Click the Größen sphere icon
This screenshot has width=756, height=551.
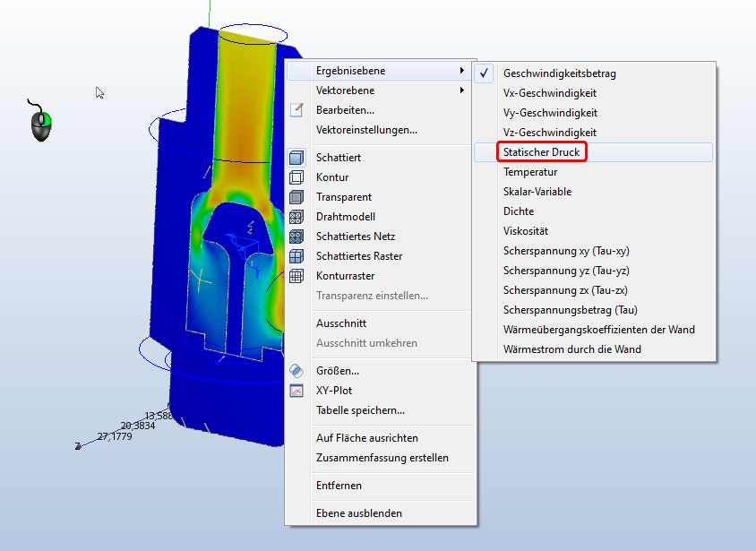click(x=296, y=371)
